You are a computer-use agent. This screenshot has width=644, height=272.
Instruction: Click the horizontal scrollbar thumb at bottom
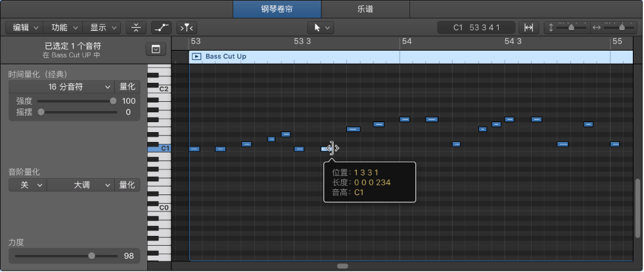click(x=342, y=266)
